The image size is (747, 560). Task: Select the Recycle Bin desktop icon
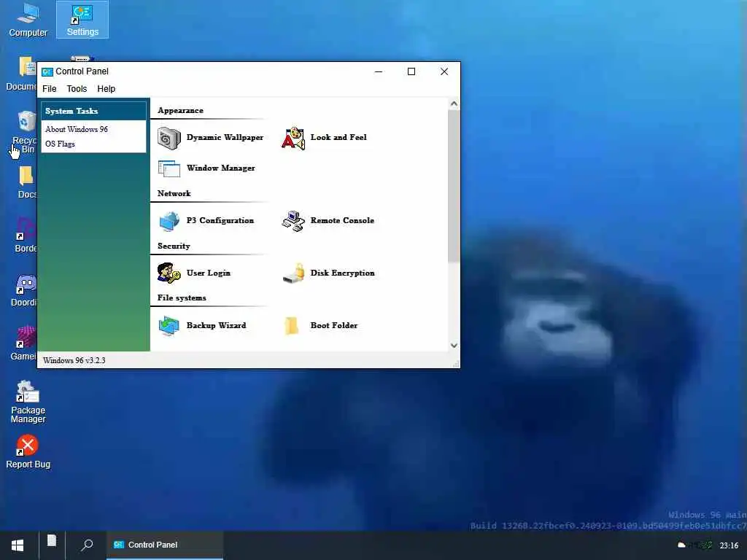25,132
